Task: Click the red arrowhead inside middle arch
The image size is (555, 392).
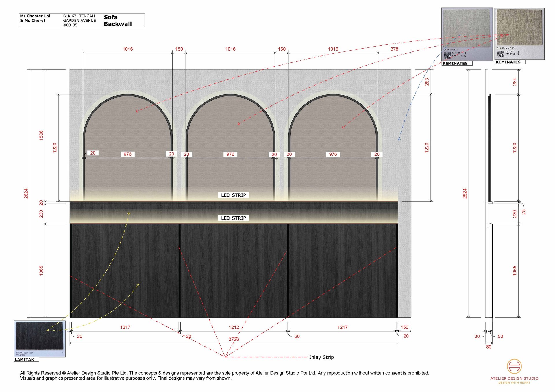Action: [x=239, y=124]
